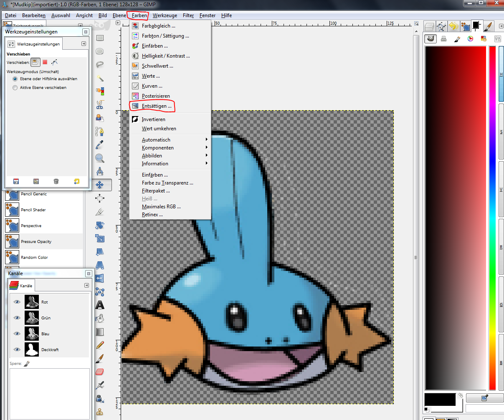The image size is (504, 420).
Task: Select the Free Select lasso tool
Action: (x=100, y=65)
